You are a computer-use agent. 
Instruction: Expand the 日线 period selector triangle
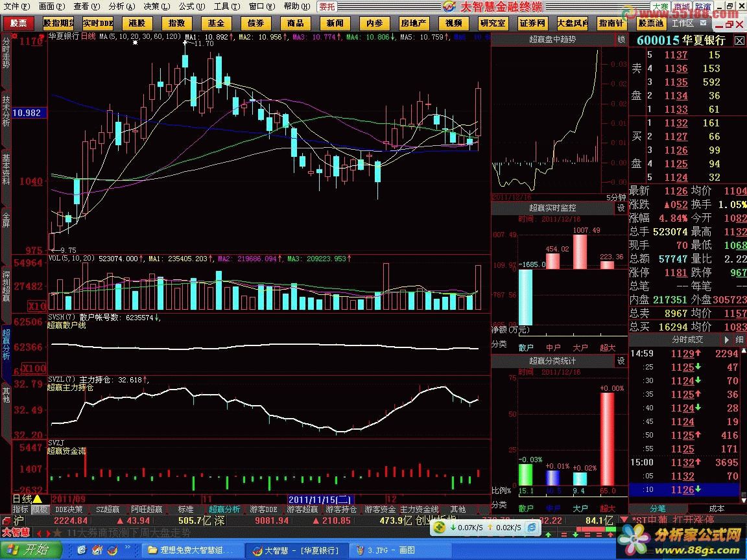click(37, 499)
